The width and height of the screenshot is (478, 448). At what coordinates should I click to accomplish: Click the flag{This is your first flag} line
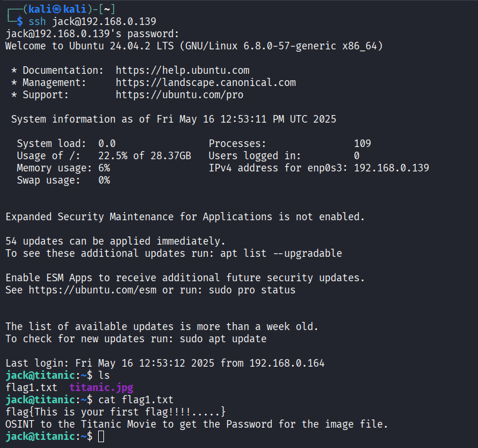(x=116, y=412)
